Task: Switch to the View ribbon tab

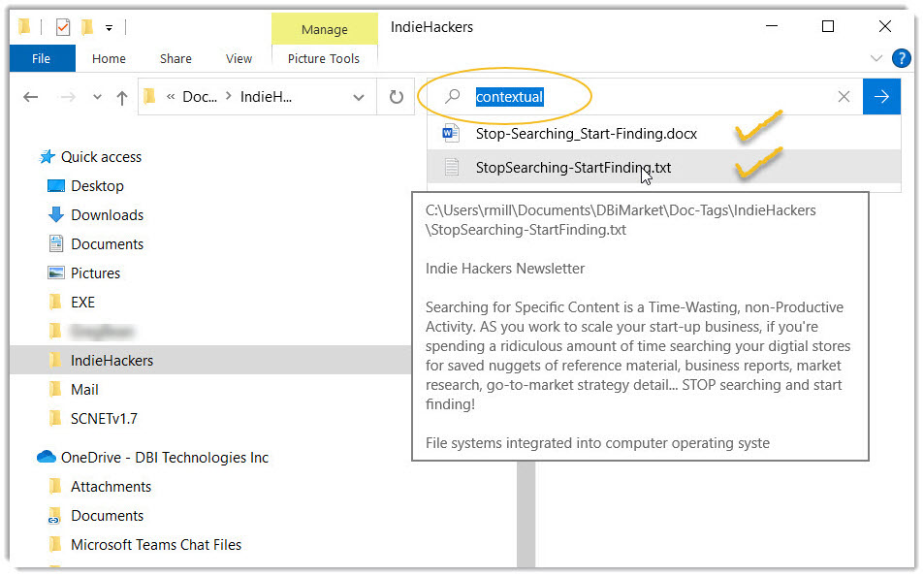Action: [239, 58]
